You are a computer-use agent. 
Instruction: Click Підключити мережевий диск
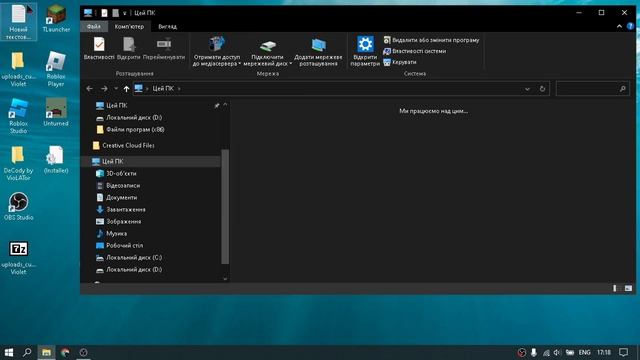[267, 52]
